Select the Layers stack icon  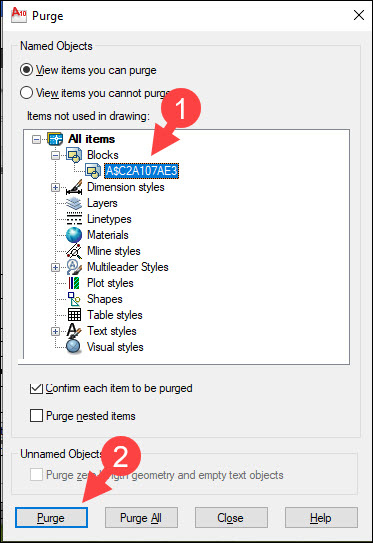(74, 203)
